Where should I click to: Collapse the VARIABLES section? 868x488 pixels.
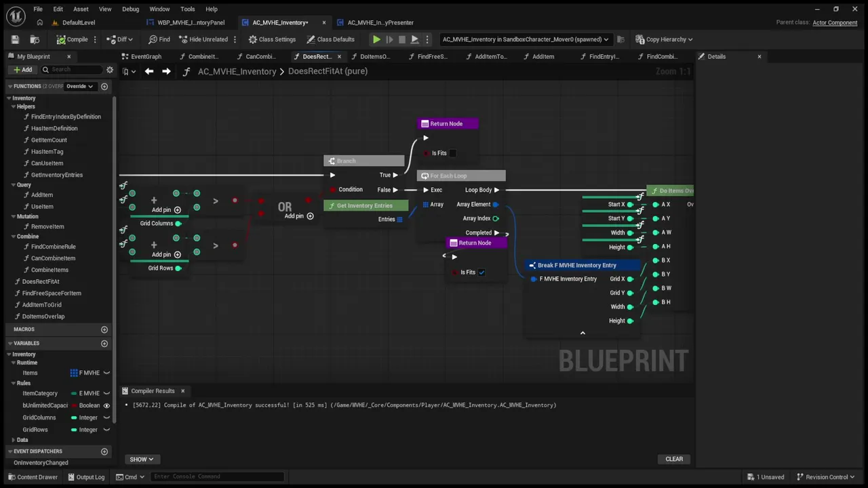click(10, 343)
